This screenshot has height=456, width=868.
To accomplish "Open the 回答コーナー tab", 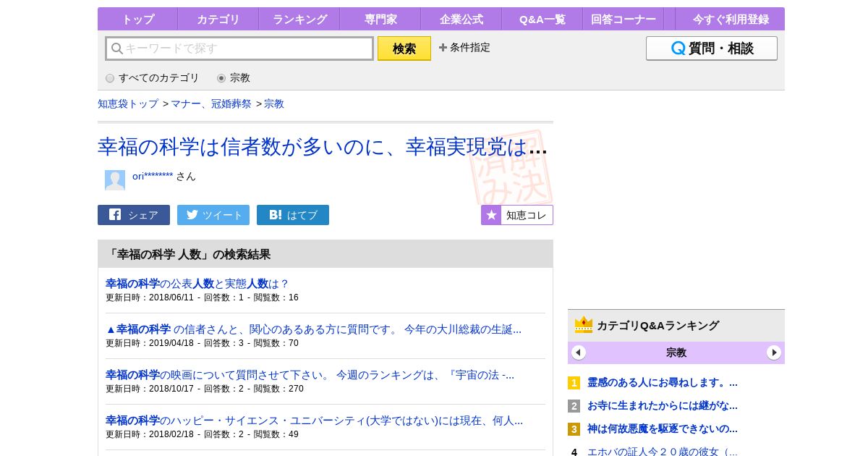I will [624, 19].
